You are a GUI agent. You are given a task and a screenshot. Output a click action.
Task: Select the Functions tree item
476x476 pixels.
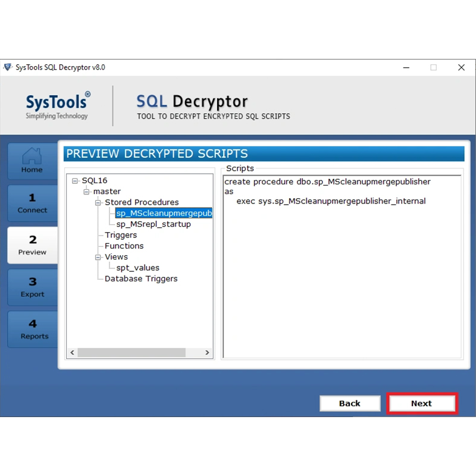pos(124,246)
